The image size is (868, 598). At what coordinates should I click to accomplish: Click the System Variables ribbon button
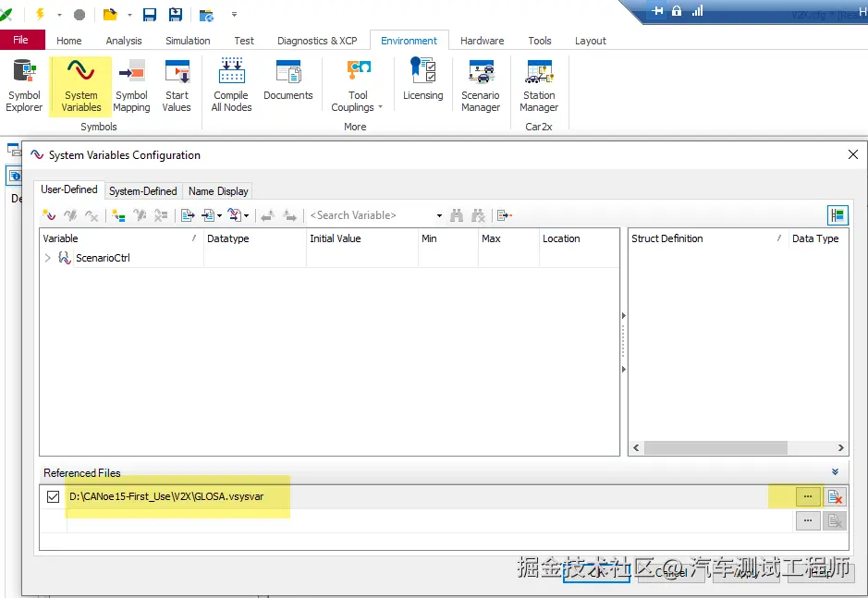(x=80, y=86)
